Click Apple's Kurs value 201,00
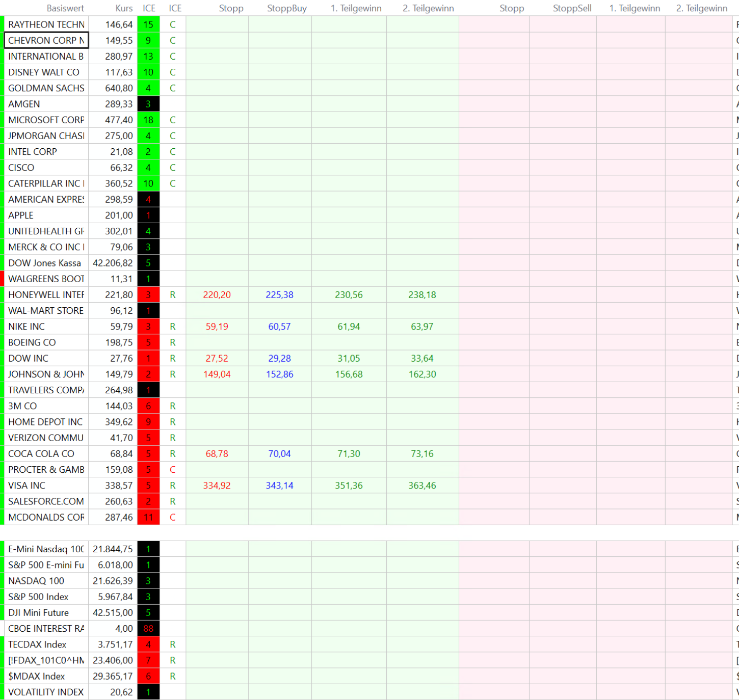Screen dimensions: 739x700 [119, 215]
